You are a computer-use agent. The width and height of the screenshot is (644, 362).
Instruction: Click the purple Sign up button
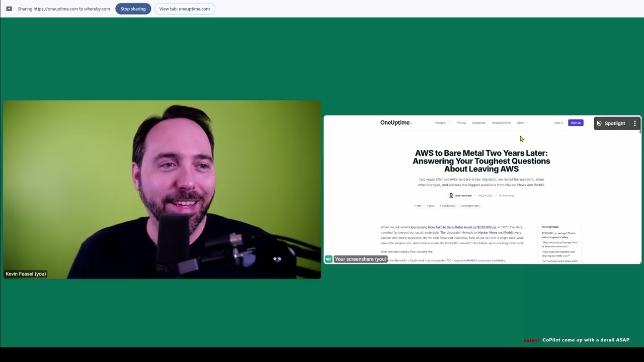coord(576,123)
